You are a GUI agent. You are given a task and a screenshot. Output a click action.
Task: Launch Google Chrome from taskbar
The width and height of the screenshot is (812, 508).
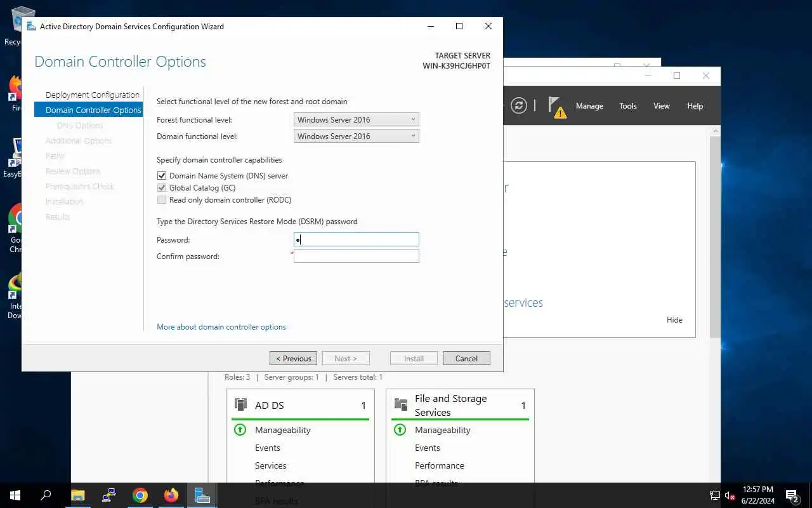140,495
